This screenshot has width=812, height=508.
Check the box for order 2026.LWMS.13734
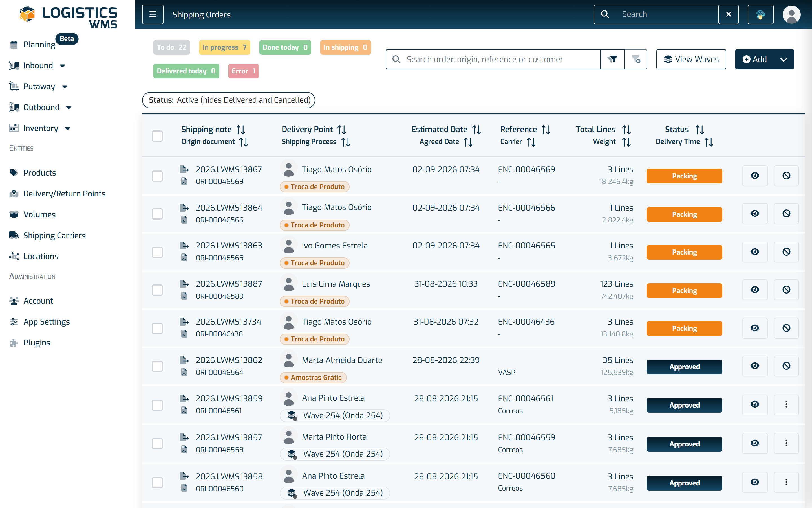[x=157, y=328]
